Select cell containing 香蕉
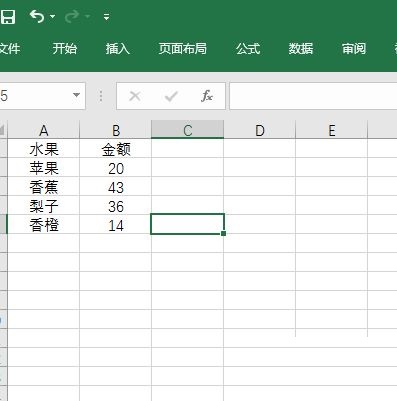The image size is (397, 401). click(44, 187)
